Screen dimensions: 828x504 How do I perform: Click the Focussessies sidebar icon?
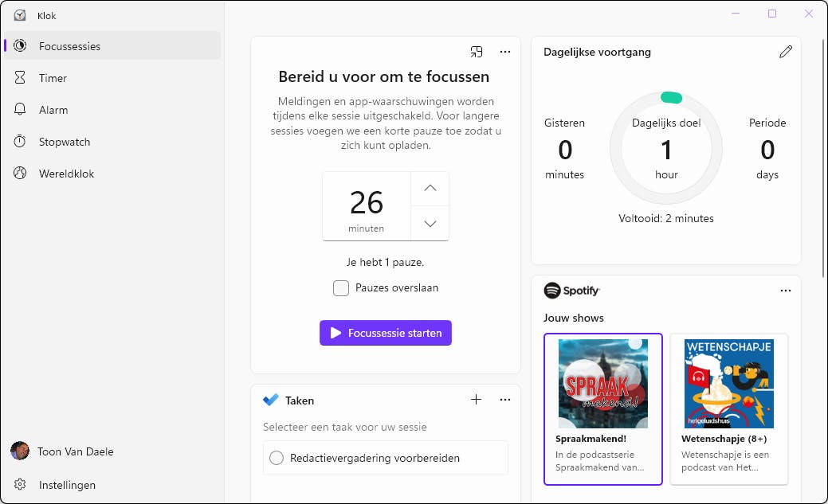click(20, 46)
